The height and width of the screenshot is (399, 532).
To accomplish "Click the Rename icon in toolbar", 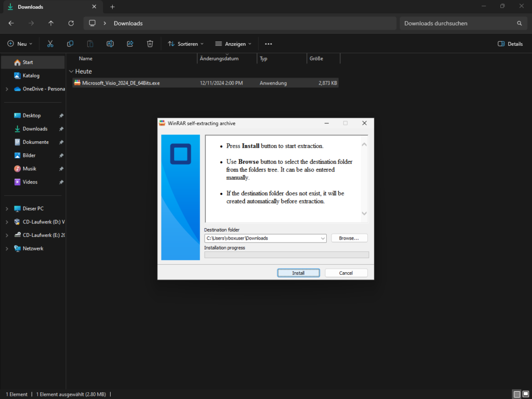I will [110, 44].
